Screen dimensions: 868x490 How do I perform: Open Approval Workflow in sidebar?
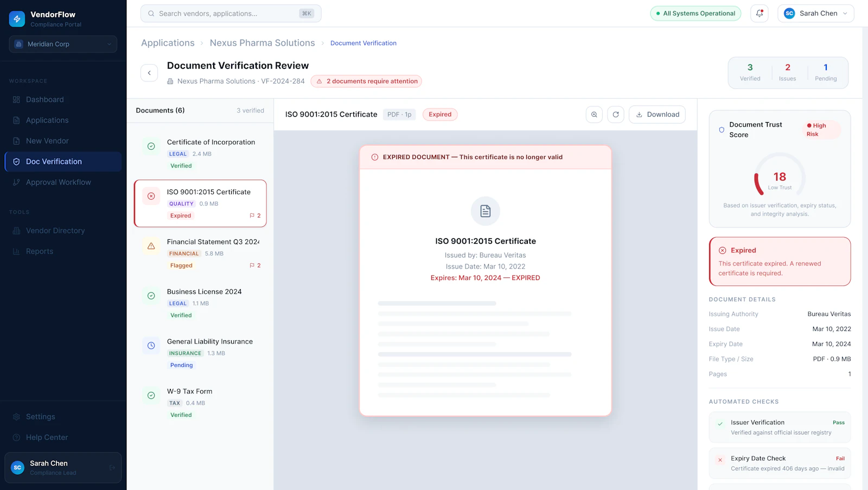(x=63, y=182)
